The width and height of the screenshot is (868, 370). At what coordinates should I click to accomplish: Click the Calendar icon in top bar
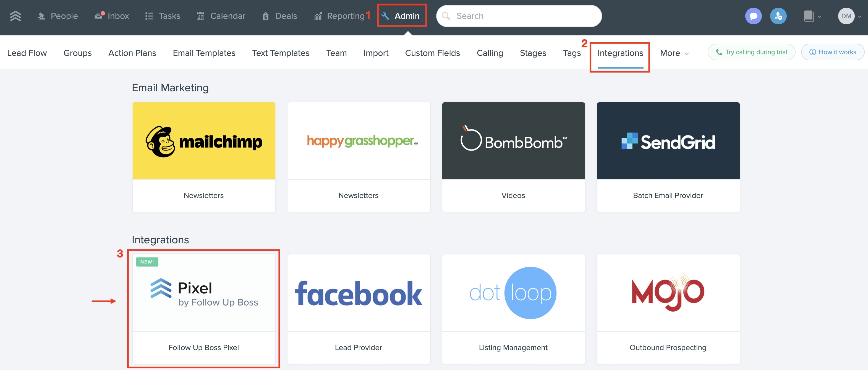pyautogui.click(x=200, y=16)
